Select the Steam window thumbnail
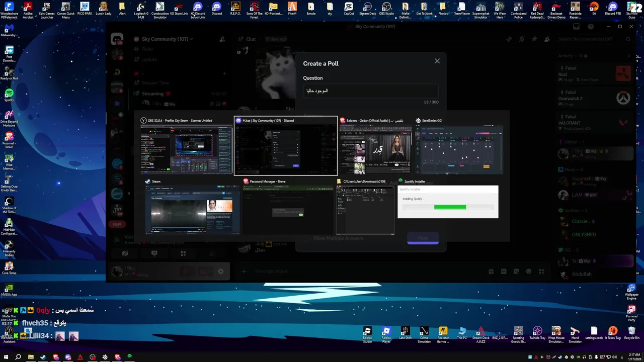 point(192,206)
